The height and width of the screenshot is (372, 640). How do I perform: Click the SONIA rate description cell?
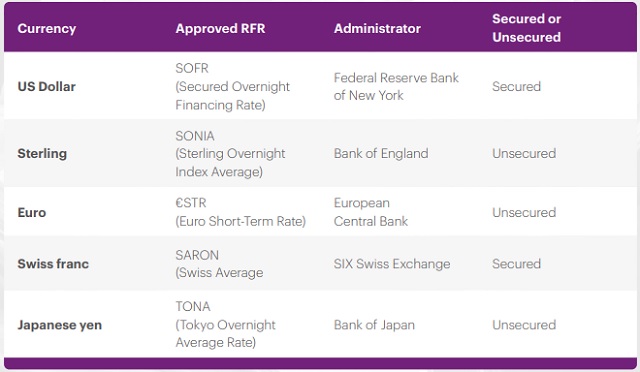(x=230, y=154)
